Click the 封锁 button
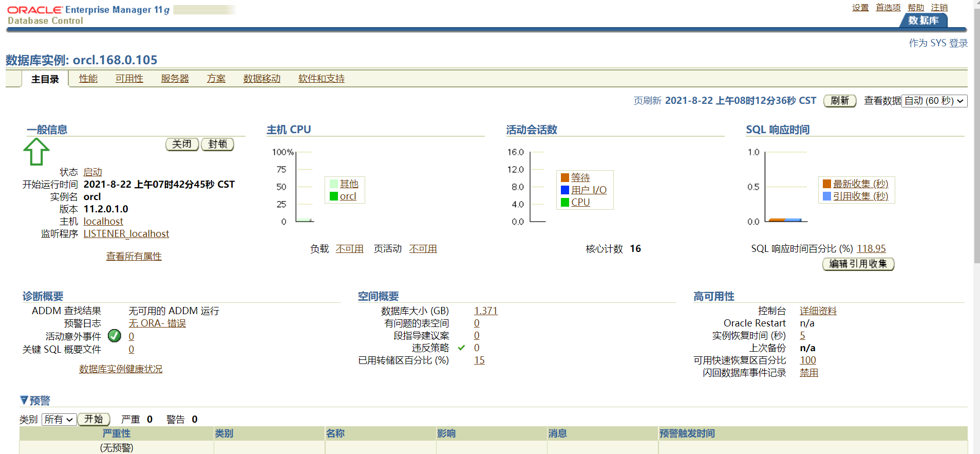Screen dimensions: 980x454 click(x=218, y=144)
